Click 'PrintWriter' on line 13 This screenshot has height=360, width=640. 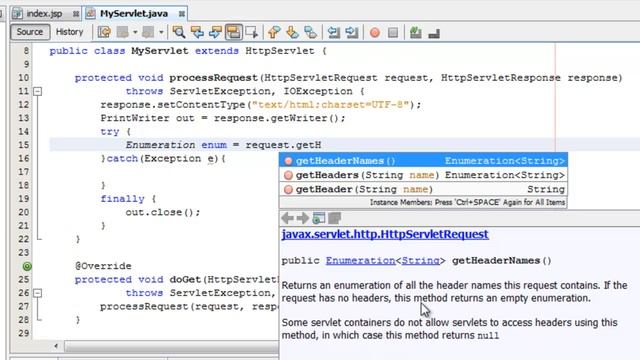pyautogui.click(x=135, y=118)
